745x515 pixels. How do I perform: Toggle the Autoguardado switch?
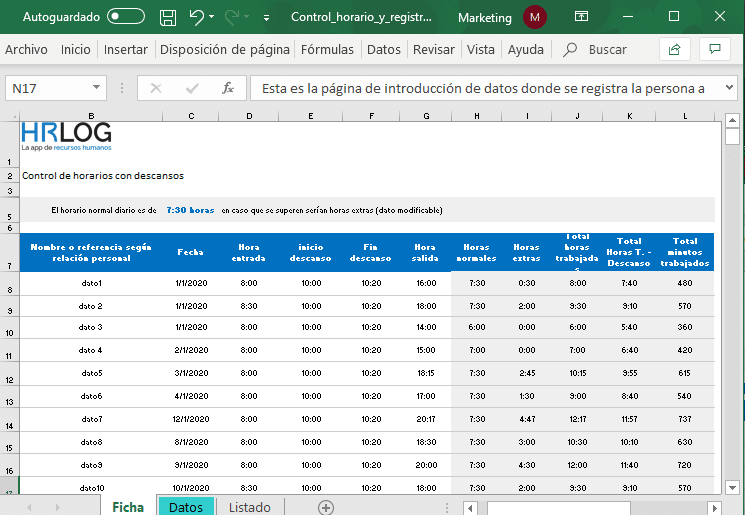point(125,17)
